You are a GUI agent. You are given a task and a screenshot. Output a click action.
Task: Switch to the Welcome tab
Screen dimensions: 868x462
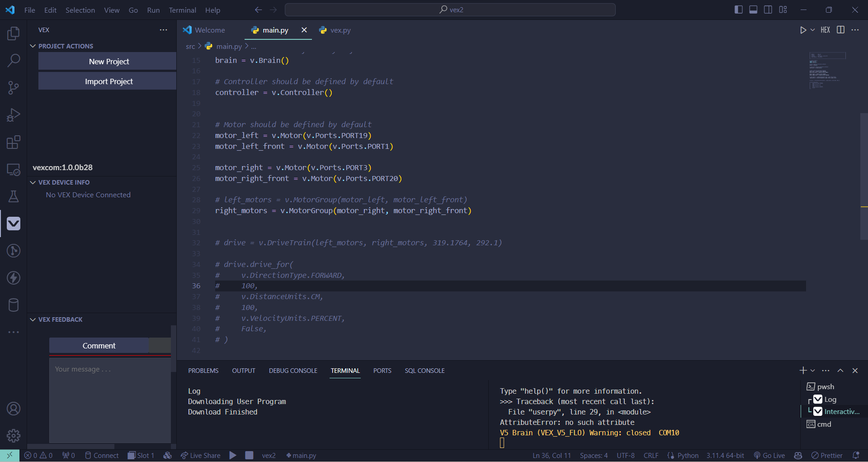pyautogui.click(x=204, y=30)
